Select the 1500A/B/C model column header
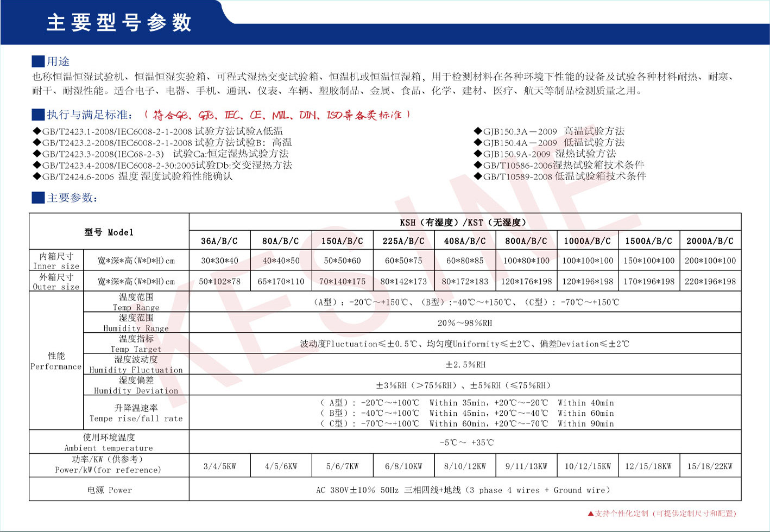Screen dimensions: 770x532 click(649, 241)
